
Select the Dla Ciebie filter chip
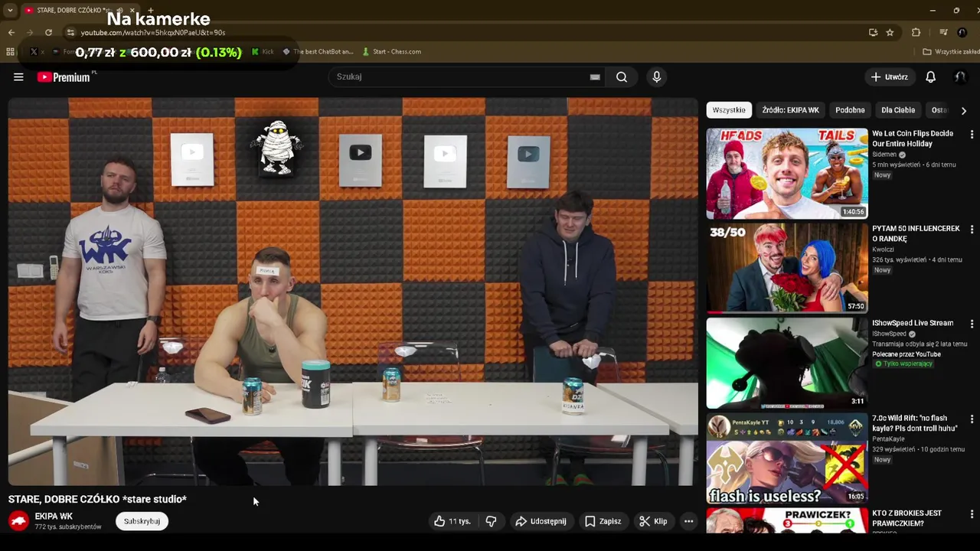pos(898,110)
